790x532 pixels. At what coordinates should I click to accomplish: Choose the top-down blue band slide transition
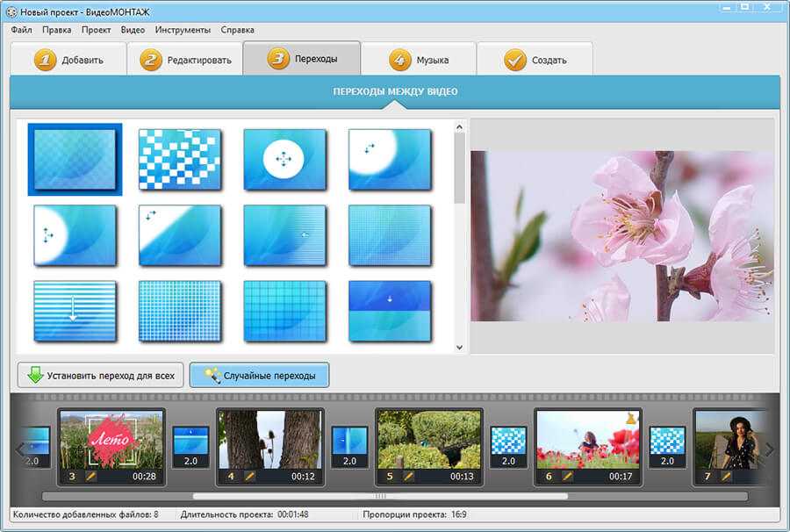click(390, 311)
